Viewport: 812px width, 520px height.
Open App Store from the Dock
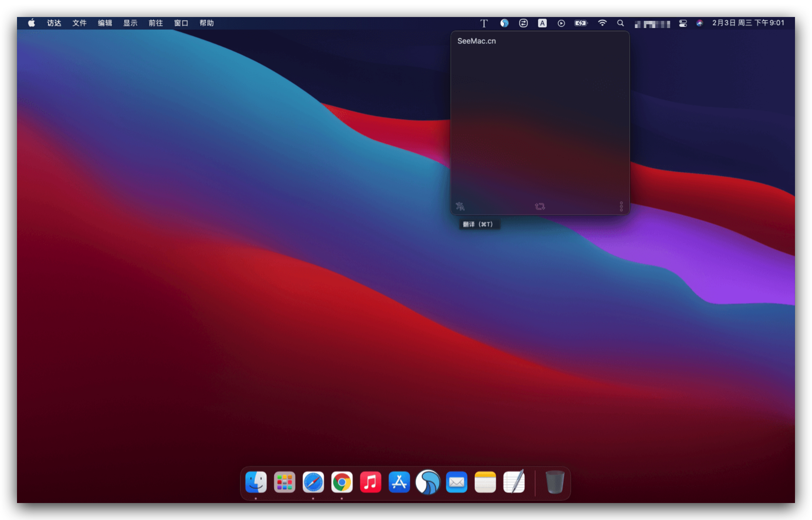coord(399,483)
